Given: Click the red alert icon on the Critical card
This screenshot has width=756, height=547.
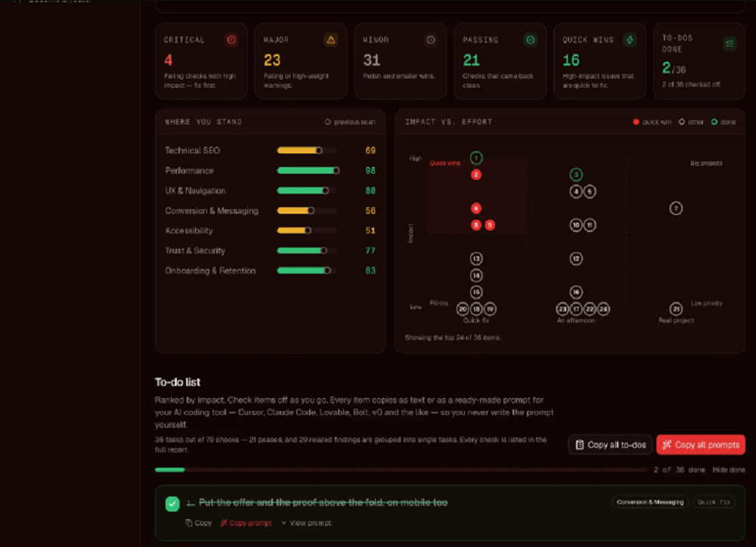Looking at the screenshot, I should point(231,40).
